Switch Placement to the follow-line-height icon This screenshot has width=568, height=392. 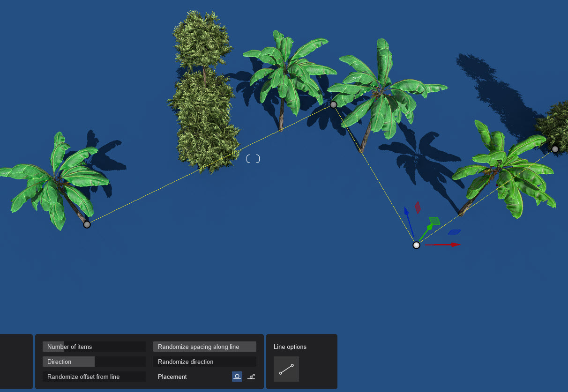pos(251,377)
